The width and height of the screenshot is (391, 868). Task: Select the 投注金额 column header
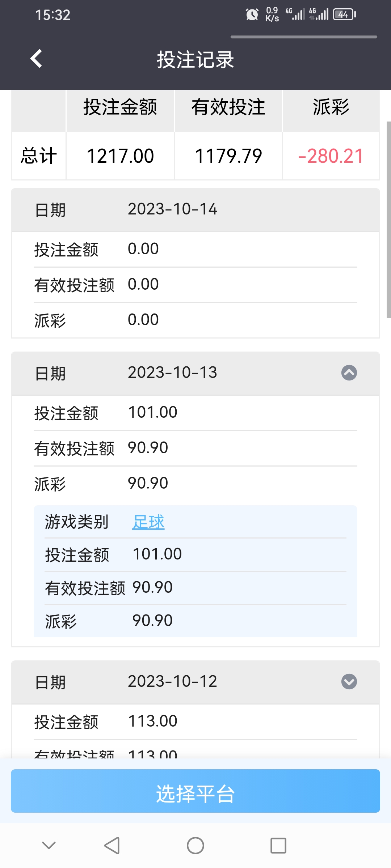pyautogui.click(x=120, y=107)
